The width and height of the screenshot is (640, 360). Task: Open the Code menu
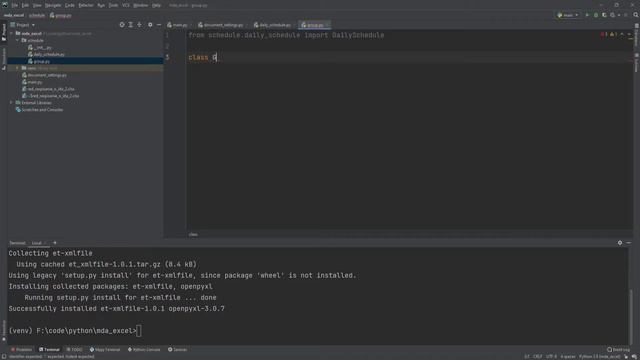click(70, 5)
